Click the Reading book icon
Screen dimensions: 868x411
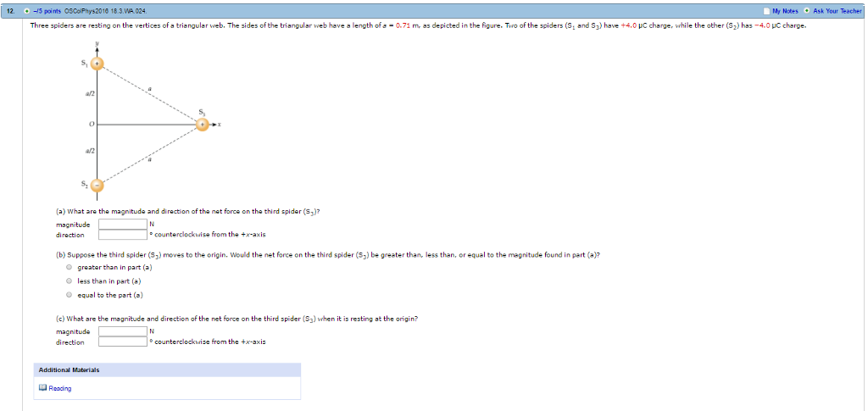pyautogui.click(x=42, y=388)
